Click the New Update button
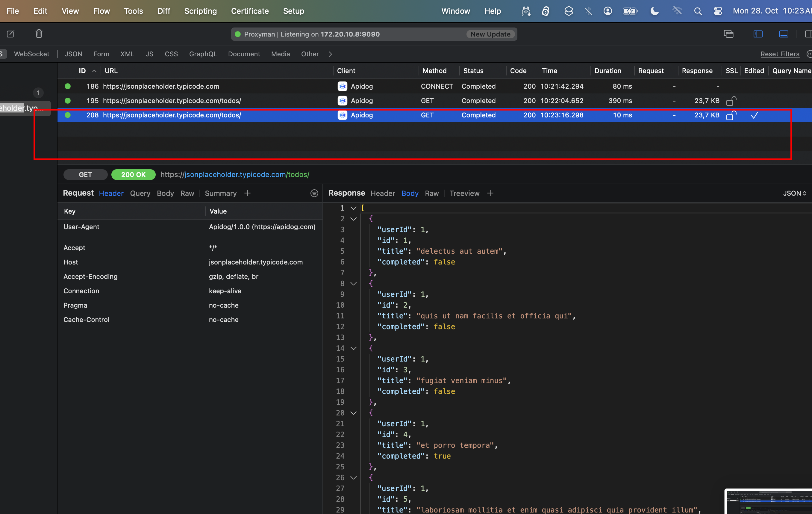 pyautogui.click(x=490, y=34)
